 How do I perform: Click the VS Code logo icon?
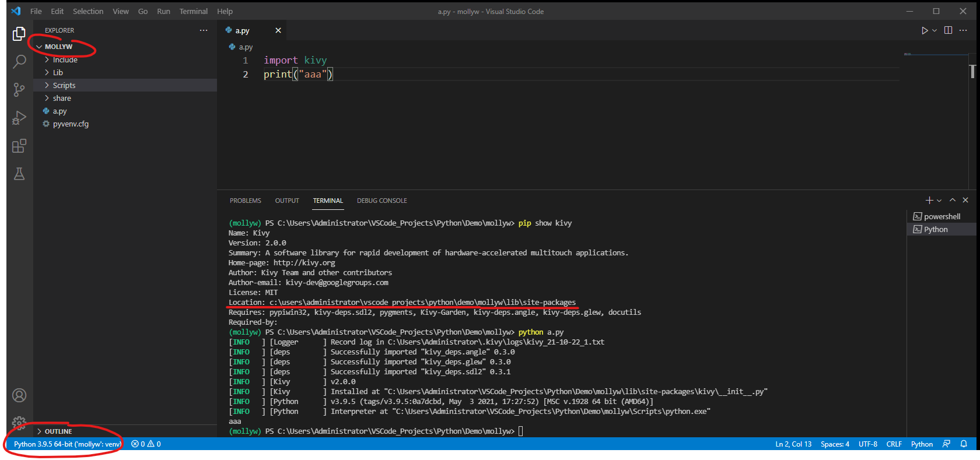(16, 11)
